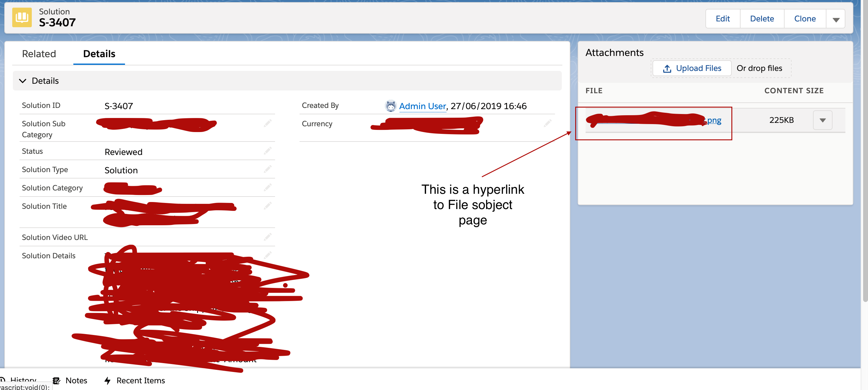Click the Delete button

(762, 19)
